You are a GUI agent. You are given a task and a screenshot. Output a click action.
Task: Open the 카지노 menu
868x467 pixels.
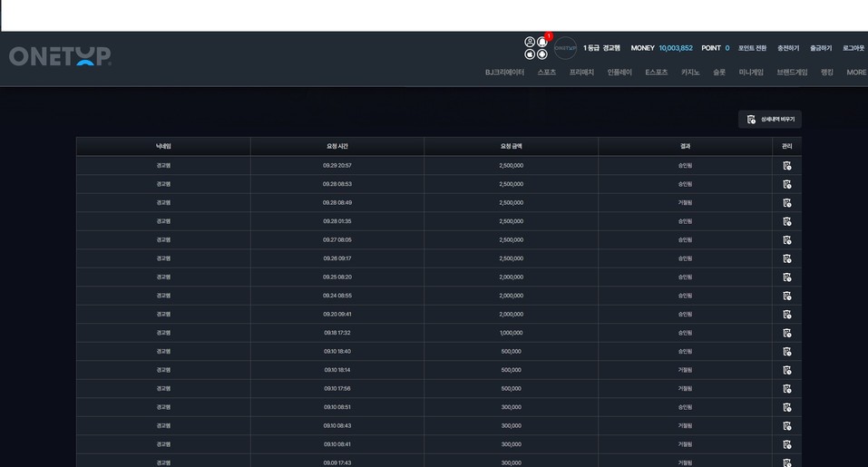[x=690, y=73]
